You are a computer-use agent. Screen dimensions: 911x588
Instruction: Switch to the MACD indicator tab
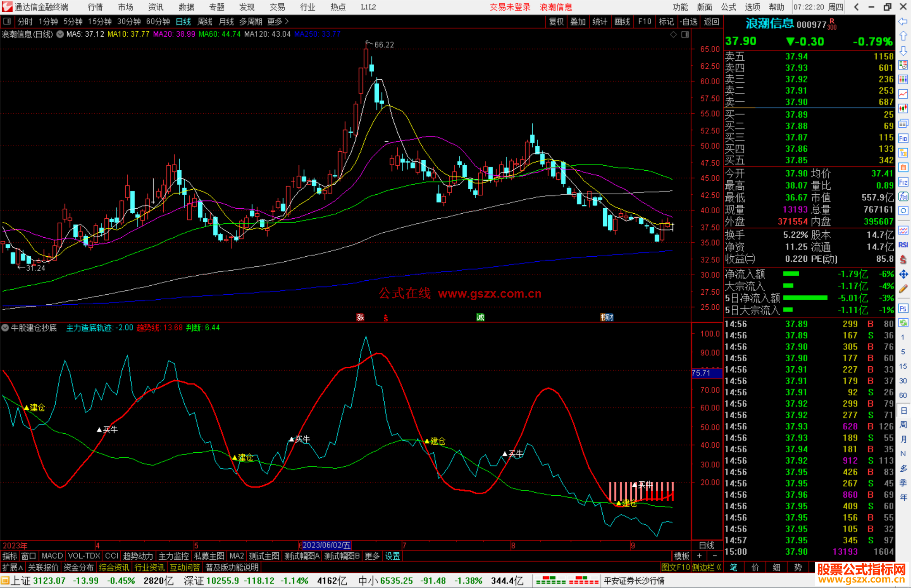tap(52, 556)
